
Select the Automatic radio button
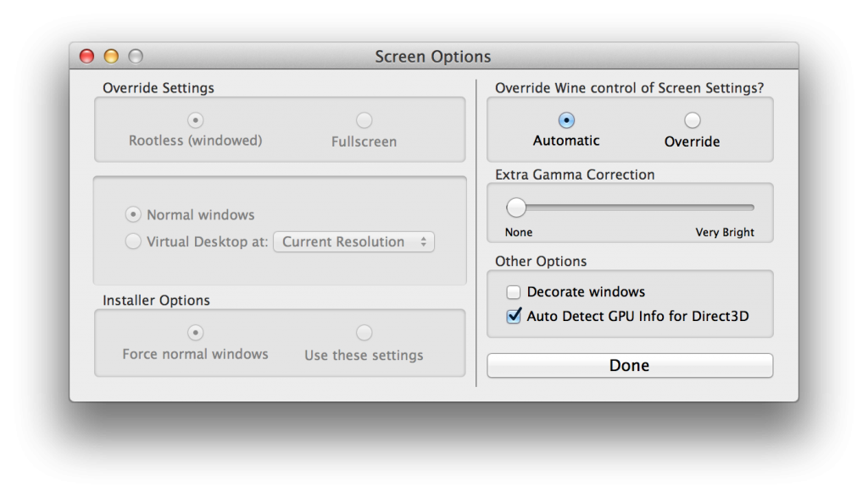pyautogui.click(x=566, y=120)
